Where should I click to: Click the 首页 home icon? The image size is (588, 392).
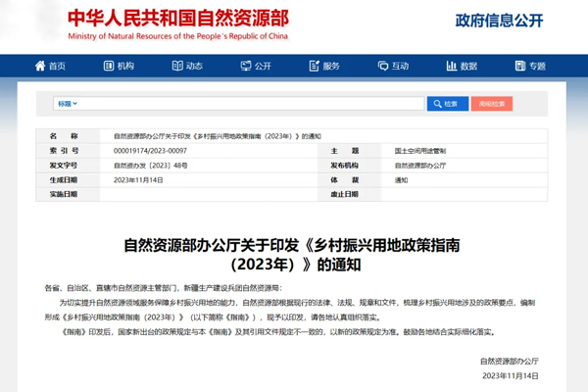click(40, 67)
